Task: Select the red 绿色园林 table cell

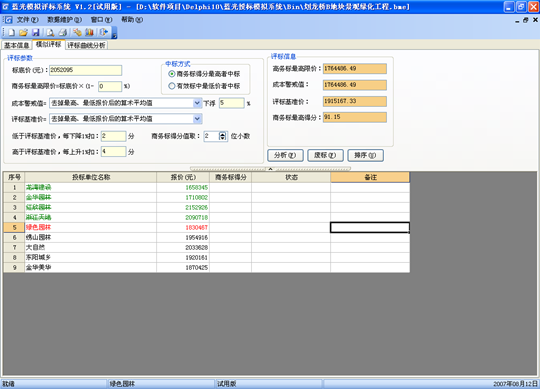Action: (91, 227)
